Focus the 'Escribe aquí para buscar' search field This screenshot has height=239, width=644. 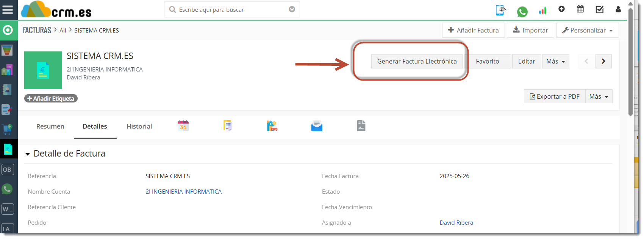click(x=232, y=9)
